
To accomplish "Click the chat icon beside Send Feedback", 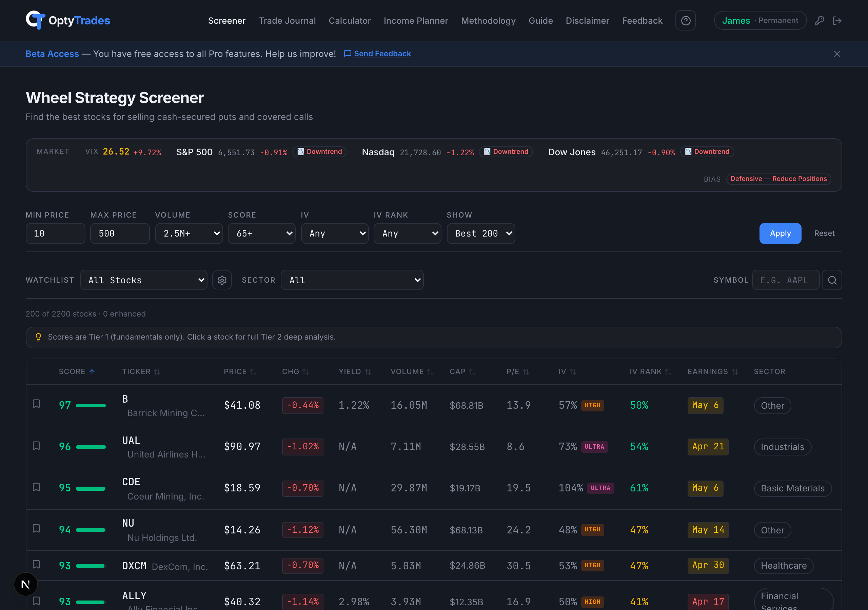I will (x=348, y=54).
